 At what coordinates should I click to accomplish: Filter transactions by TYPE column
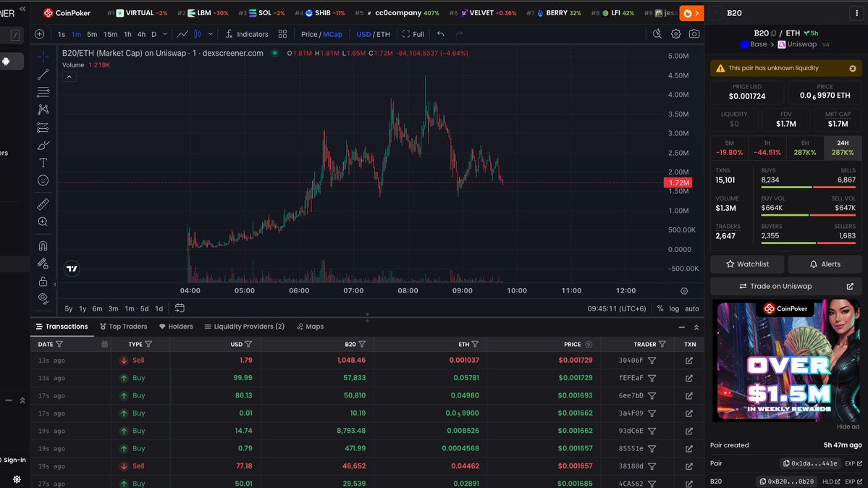(148, 345)
